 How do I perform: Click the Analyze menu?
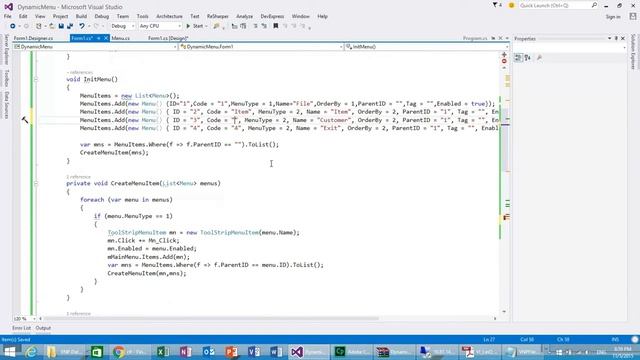[244, 16]
